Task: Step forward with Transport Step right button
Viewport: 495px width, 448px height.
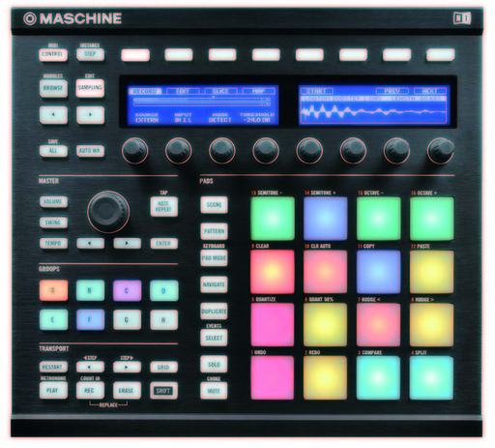Action: (x=127, y=367)
